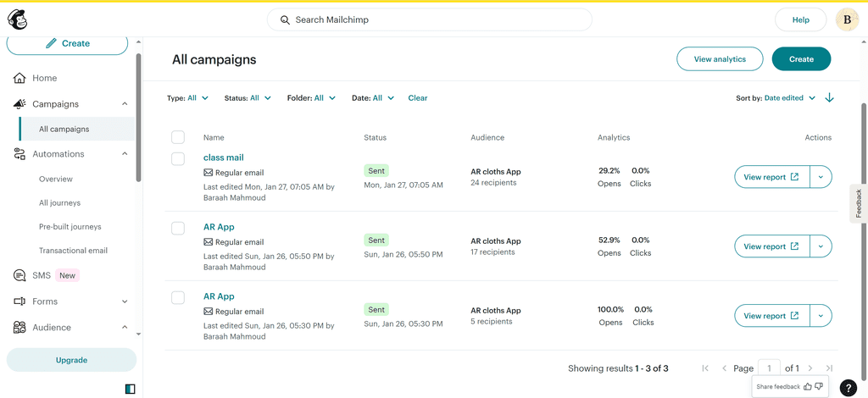Click thumbs down feedback icon
This screenshot has height=398, width=868.
[x=819, y=386]
